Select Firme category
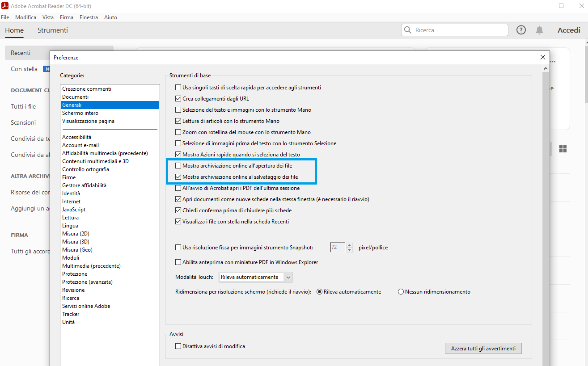This screenshot has height=366, width=588. tap(110, 177)
